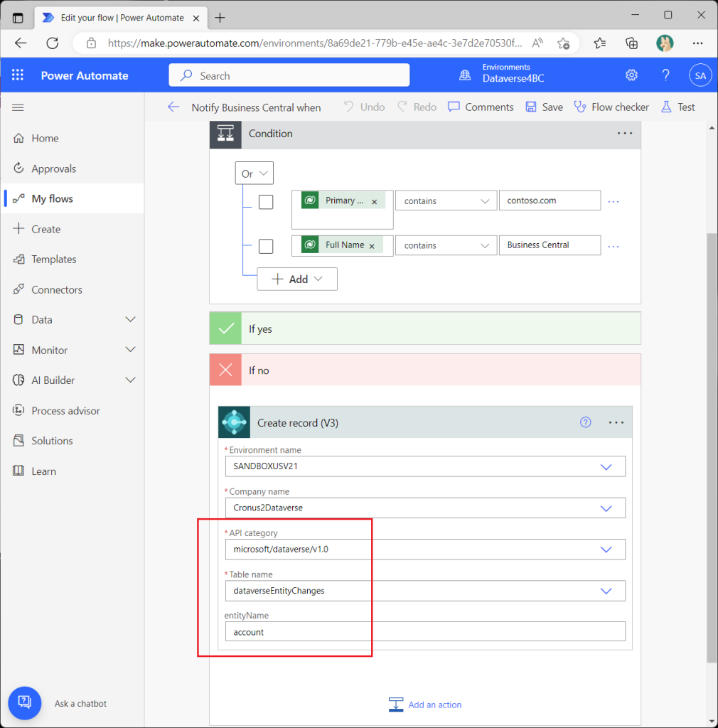Go to Home in the sidebar
This screenshot has width=718, height=728.
click(x=73, y=139)
